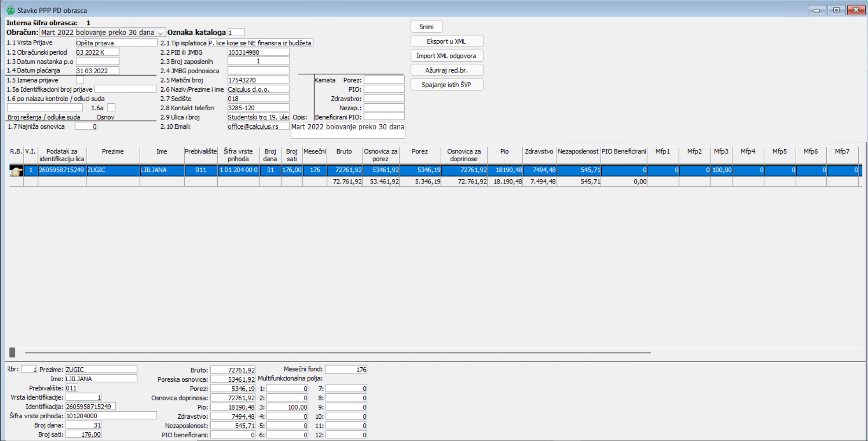Viewport: 868px width, 441px height.
Task: Maximize the Stavke PPP PD window
Action: click(836, 10)
